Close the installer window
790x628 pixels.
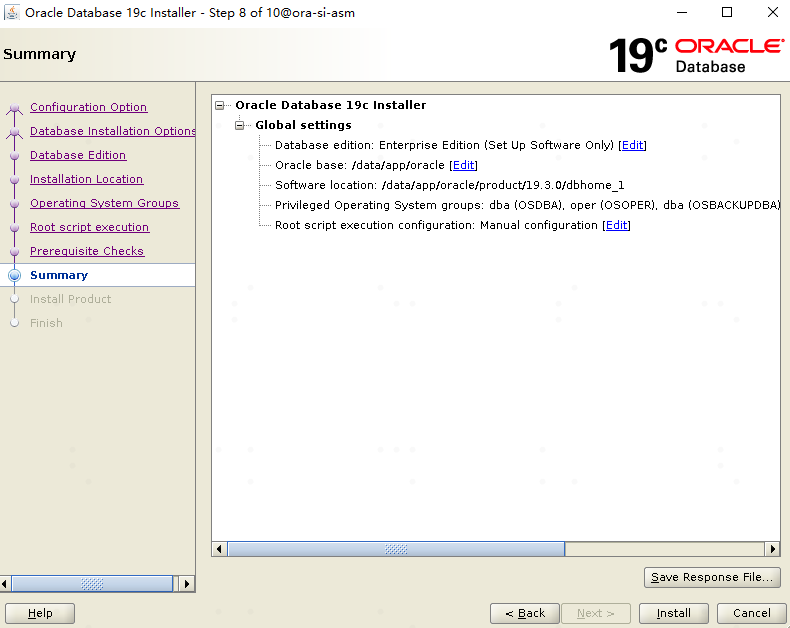(773, 12)
